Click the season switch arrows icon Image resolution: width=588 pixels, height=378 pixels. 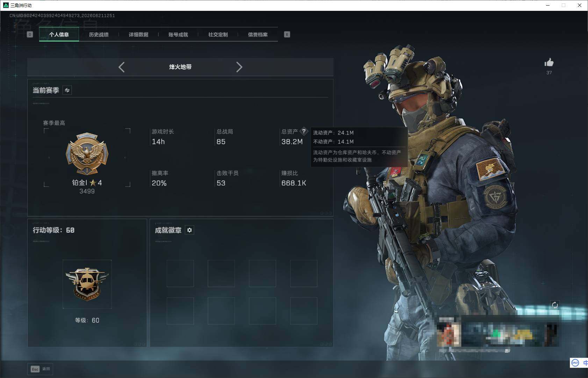[67, 90]
